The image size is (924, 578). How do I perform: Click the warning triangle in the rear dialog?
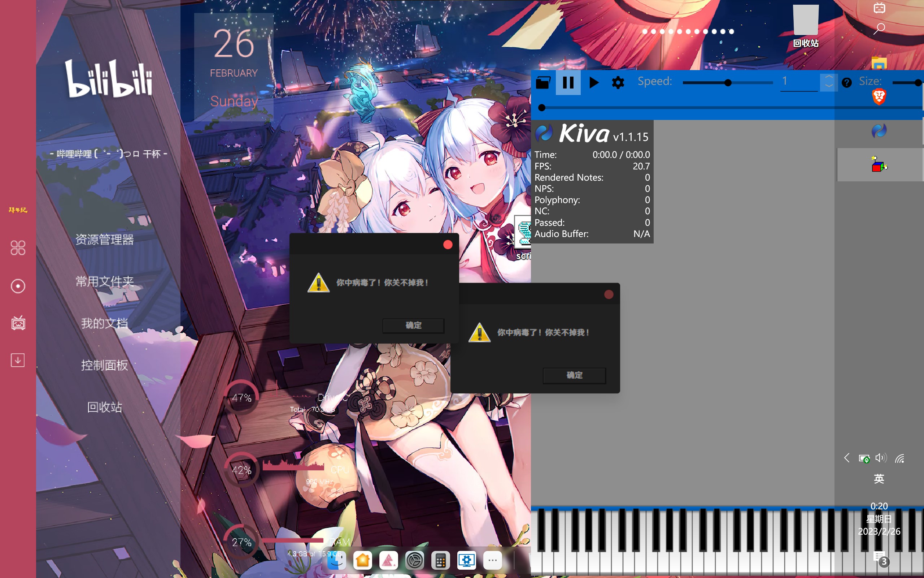480,333
